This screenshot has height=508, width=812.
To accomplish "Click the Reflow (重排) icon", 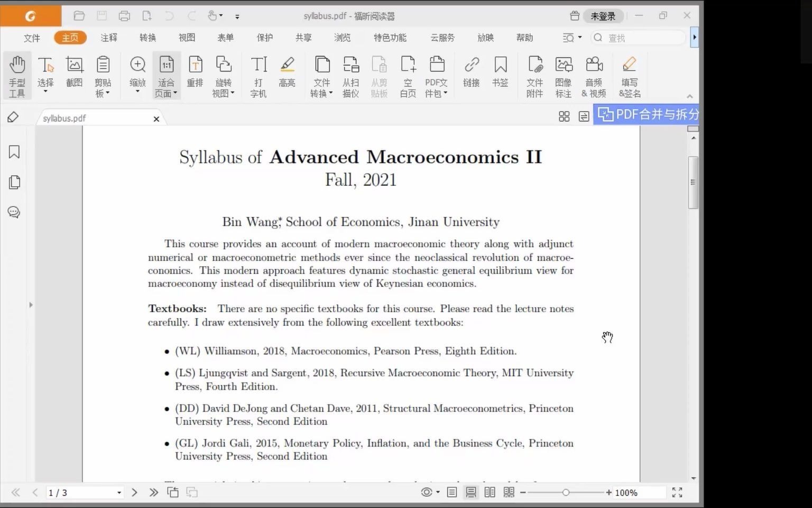I will click(195, 71).
